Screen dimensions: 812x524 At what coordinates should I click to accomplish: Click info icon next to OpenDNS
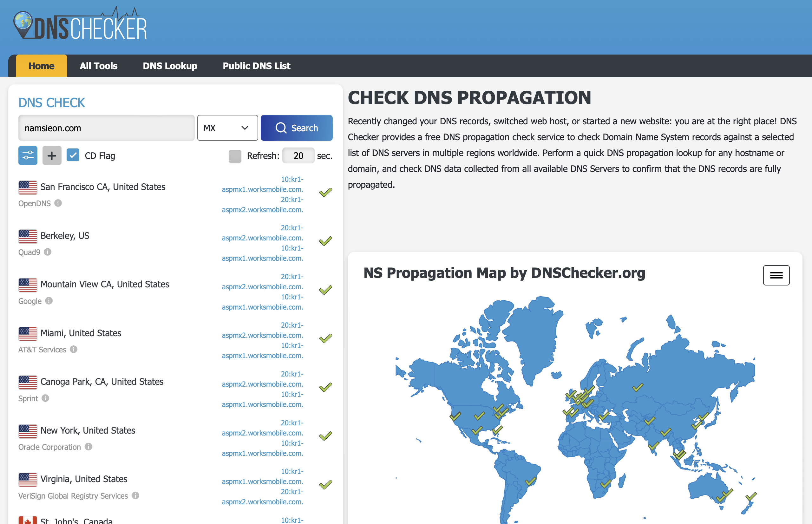click(58, 203)
